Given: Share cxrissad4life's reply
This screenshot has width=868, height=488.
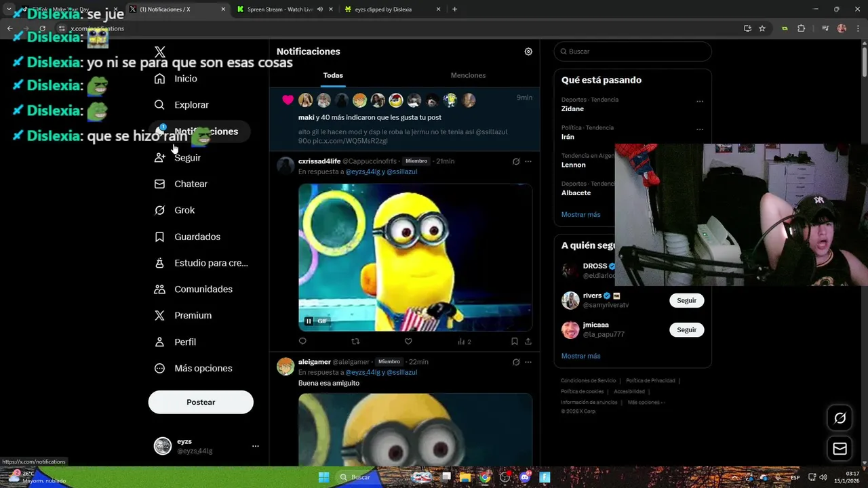Looking at the screenshot, I should [x=528, y=342].
